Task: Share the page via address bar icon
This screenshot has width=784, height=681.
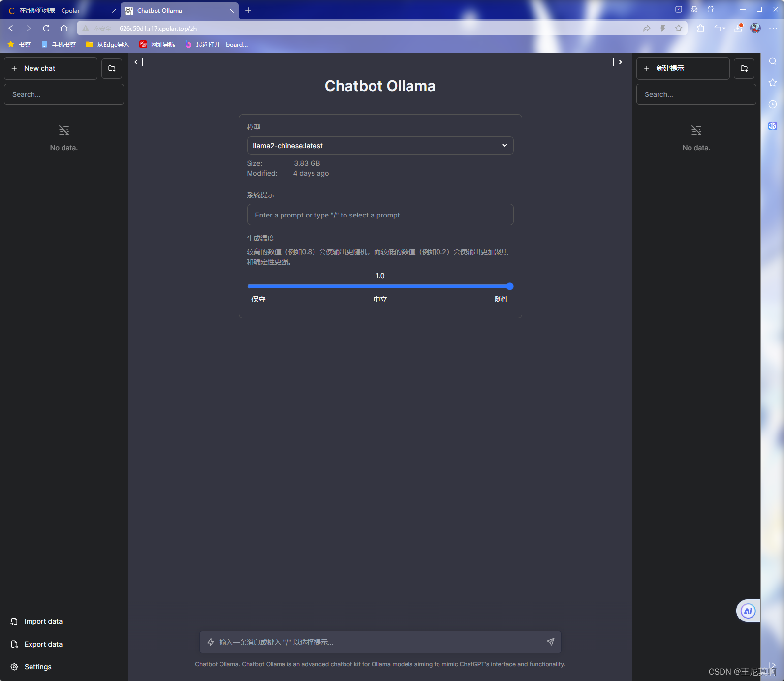Action: point(647,28)
